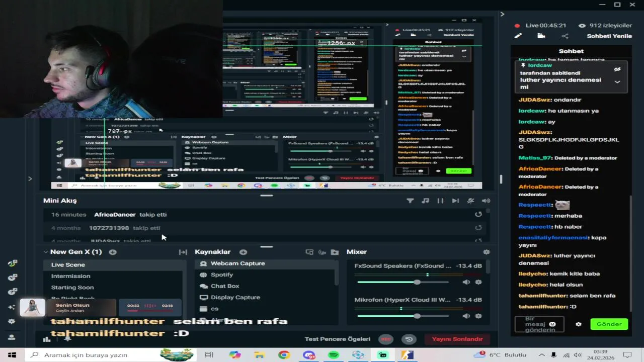The width and height of the screenshot is (644, 362).
Task: Open scene transitions icon next to New Gen X
Action: (183, 252)
